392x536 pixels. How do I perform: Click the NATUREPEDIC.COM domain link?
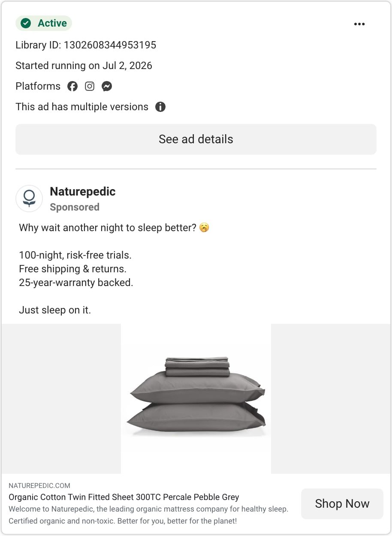(39, 486)
